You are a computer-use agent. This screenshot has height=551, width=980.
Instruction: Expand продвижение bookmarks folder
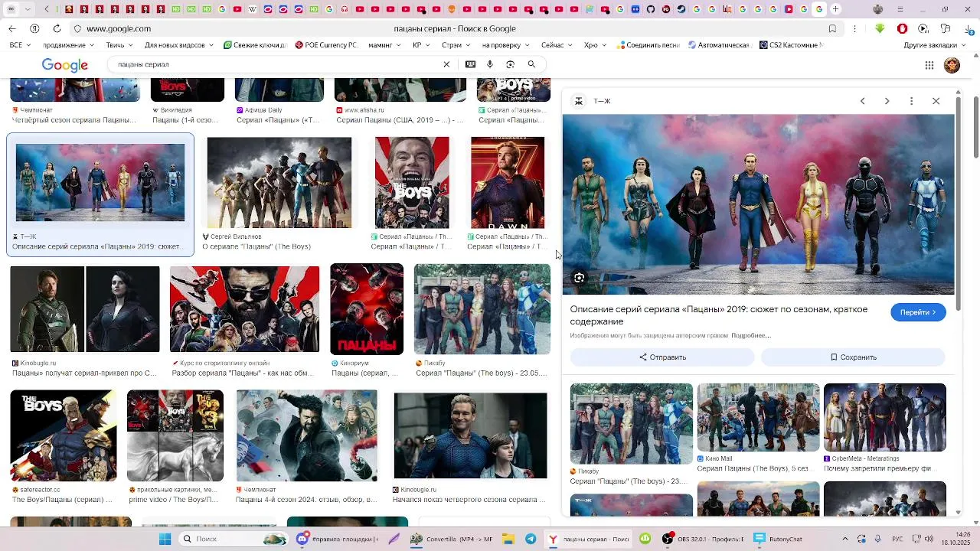[x=70, y=45]
